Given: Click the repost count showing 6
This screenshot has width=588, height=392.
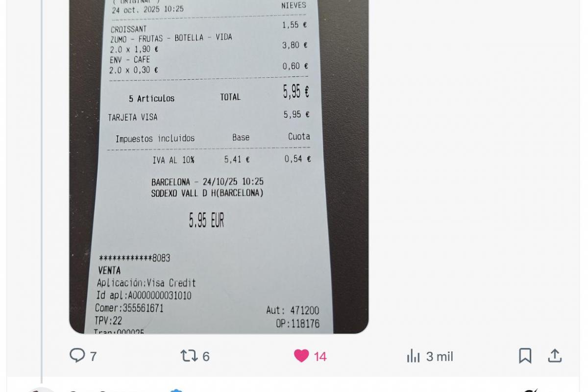Looking at the screenshot, I should click(206, 356).
